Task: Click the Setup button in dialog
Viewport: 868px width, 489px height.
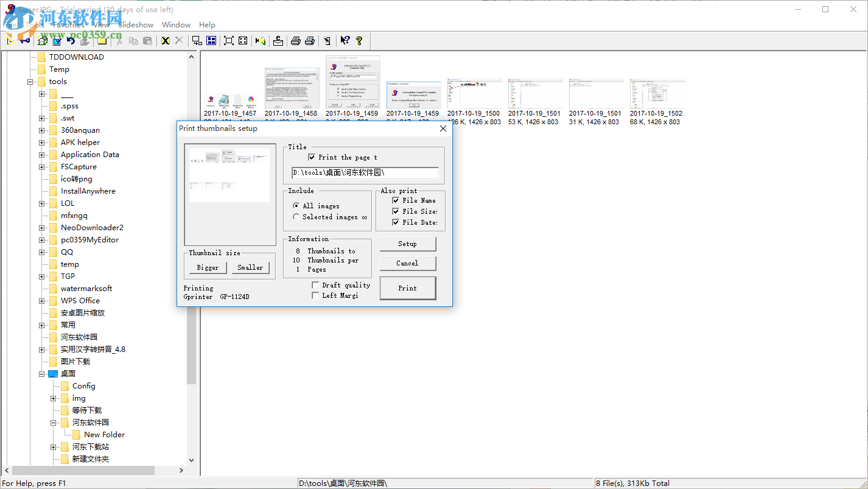Action: pos(407,244)
